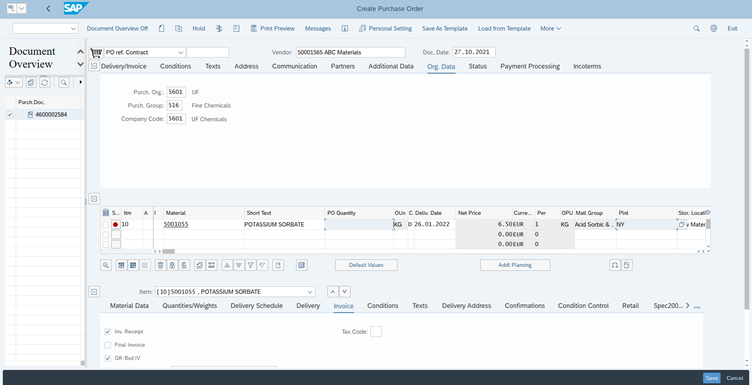Click the up chevron beside Document Overview

80,51
